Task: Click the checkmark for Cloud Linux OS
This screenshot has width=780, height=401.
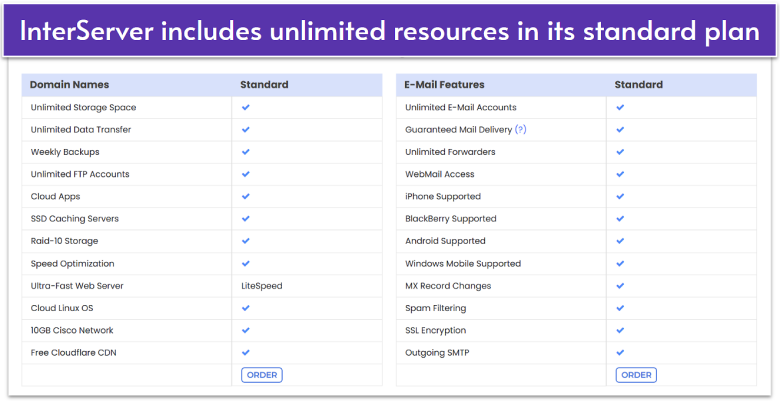Action: [246, 308]
